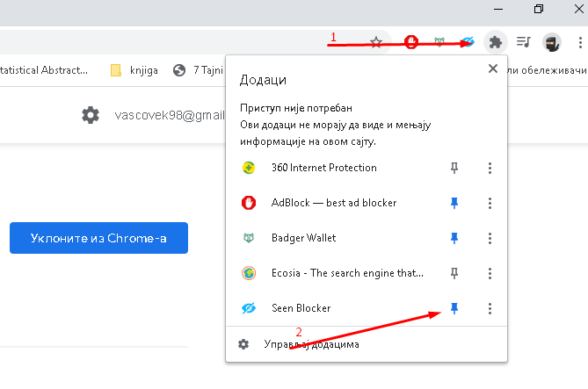Open the Badger Wallet toolbar icon
The height and width of the screenshot is (389, 588).
439,42
